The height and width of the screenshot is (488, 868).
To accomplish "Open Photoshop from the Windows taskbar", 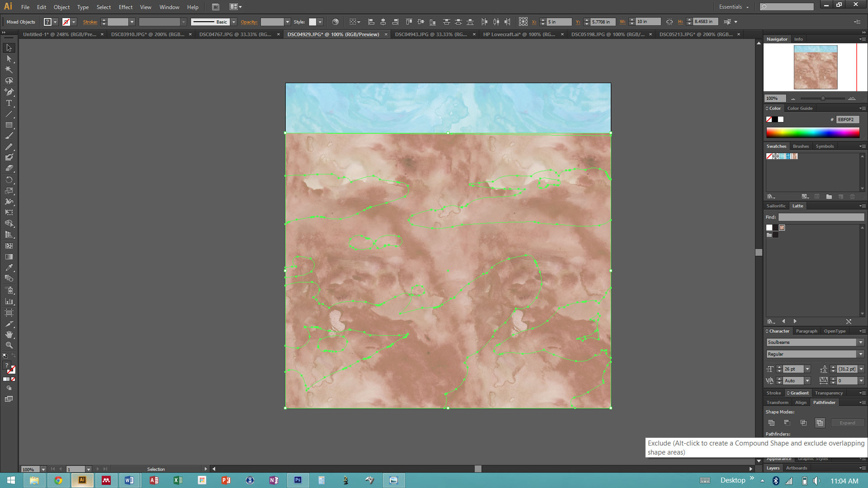I will pyautogui.click(x=297, y=480).
